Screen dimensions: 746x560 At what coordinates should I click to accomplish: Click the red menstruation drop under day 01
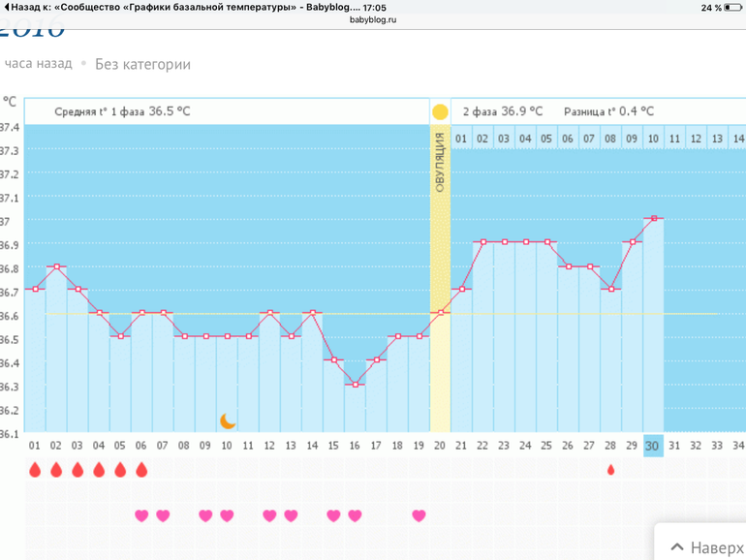point(35,470)
